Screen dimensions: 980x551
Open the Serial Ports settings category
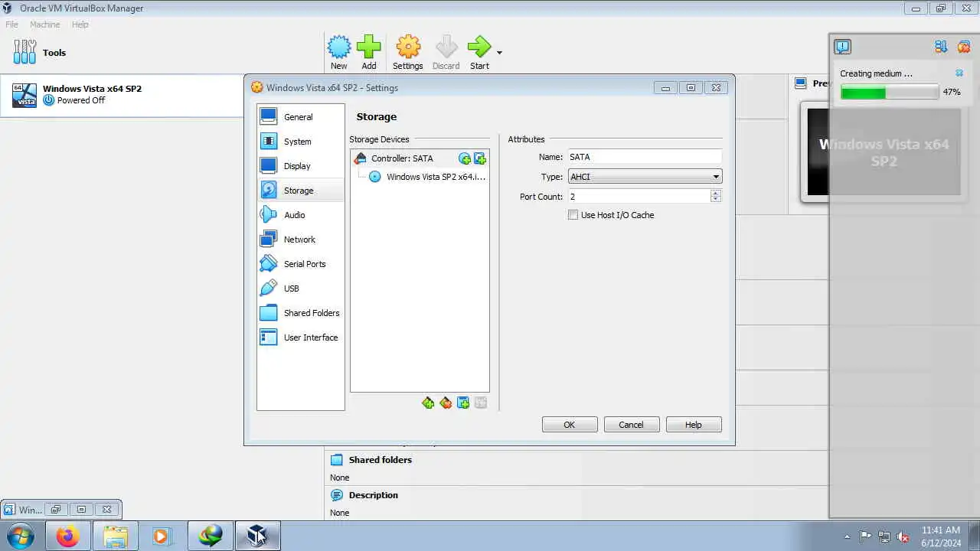pos(301,264)
